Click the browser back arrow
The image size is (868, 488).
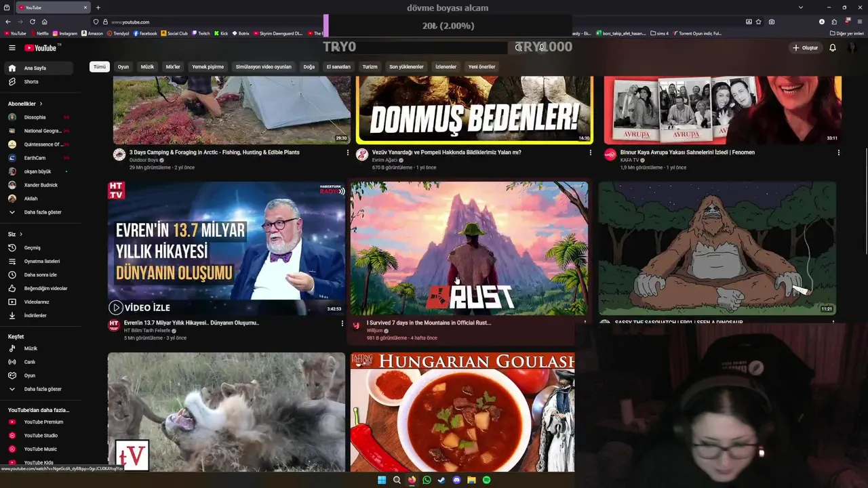click(8, 22)
